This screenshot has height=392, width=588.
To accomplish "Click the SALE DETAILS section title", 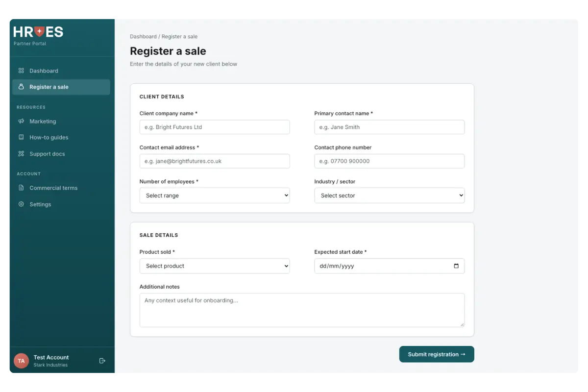I will tap(159, 235).
